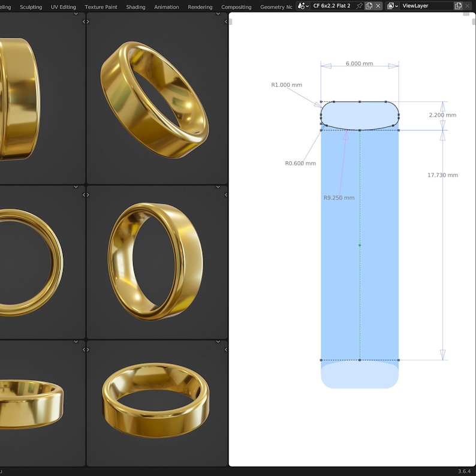Click the R1.000 mm radius label
Screen dimensions: 476x476
[287, 85]
